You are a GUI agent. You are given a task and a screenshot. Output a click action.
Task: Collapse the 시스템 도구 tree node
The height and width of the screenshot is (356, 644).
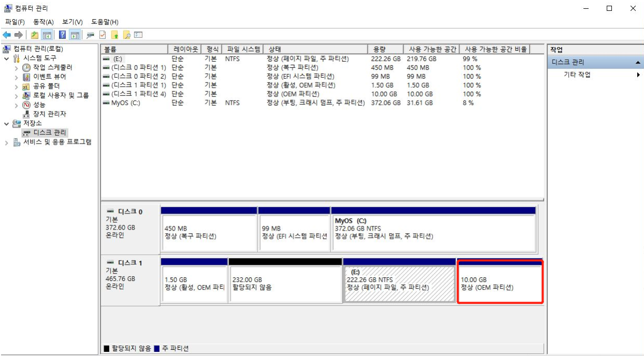pos(6,59)
